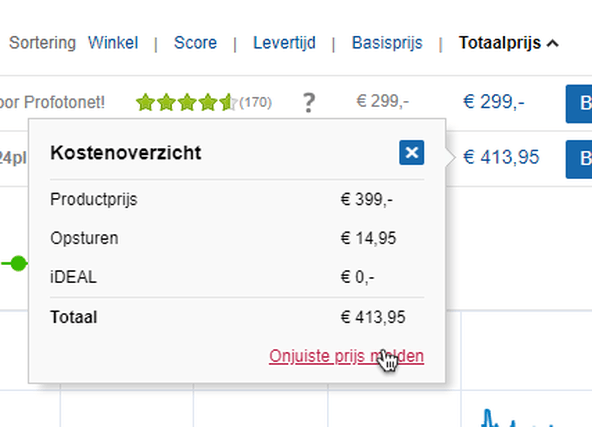Click the blue button in the € 413,95 row
This screenshot has height=427, width=592.
(579, 159)
